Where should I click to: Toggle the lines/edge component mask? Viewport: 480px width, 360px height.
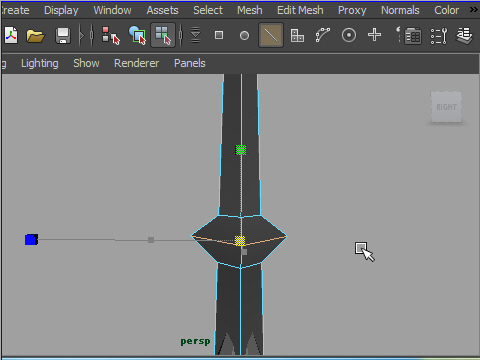point(271,35)
